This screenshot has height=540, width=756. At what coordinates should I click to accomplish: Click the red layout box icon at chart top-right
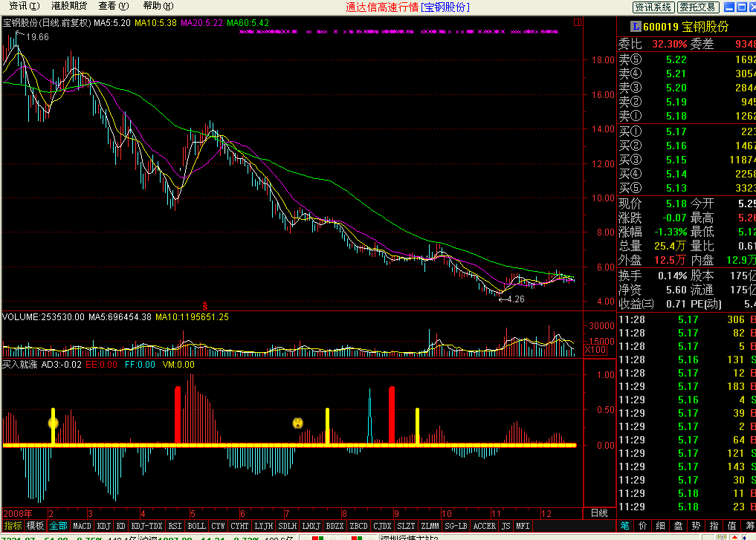click(x=577, y=22)
